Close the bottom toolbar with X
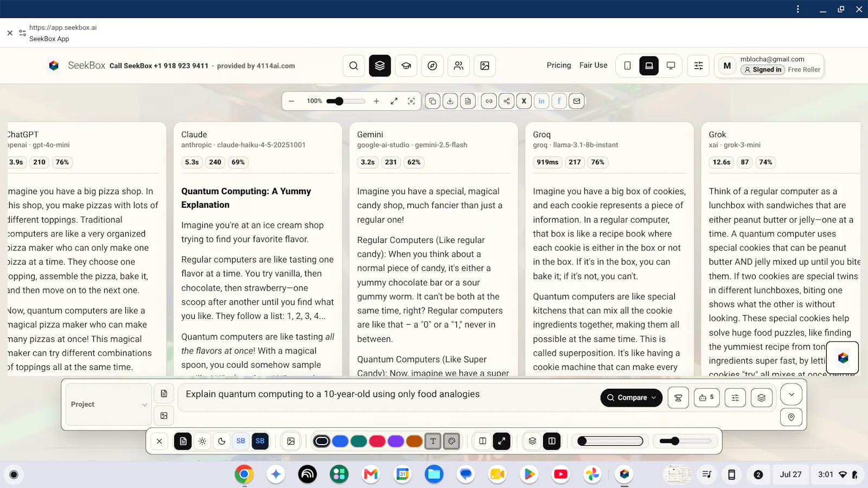Viewport: 868px width, 488px height. 159,441
